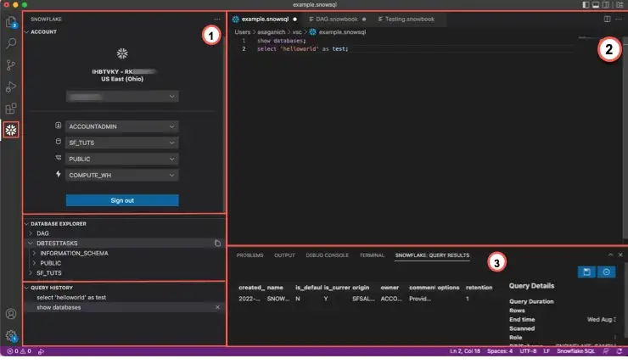Click the example.snowsql breadcrumb item

342,31
